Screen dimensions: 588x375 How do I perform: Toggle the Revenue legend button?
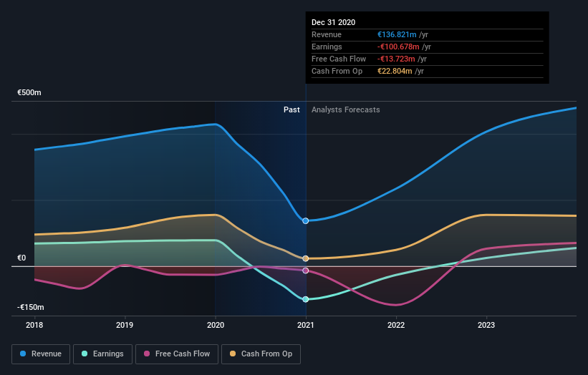(x=41, y=354)
